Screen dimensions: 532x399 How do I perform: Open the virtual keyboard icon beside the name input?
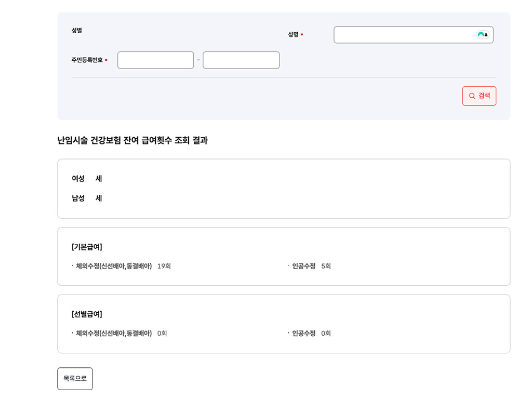483,35
